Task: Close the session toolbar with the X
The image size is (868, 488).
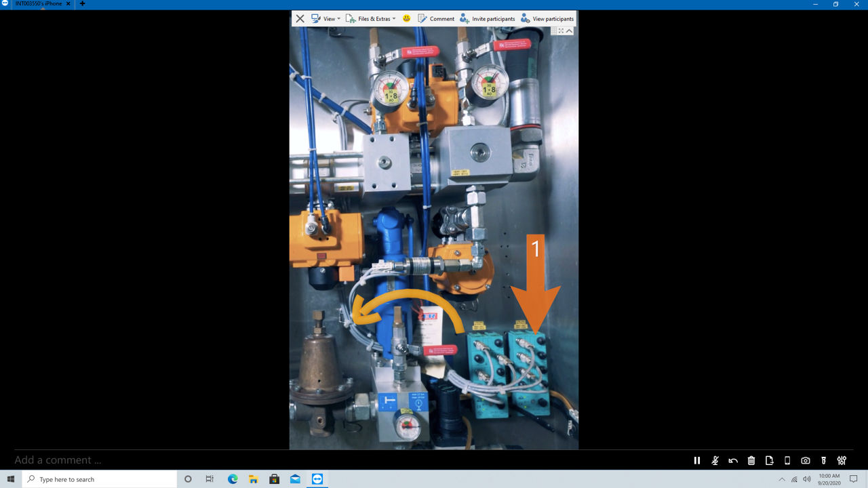Action: coord(300,19)
